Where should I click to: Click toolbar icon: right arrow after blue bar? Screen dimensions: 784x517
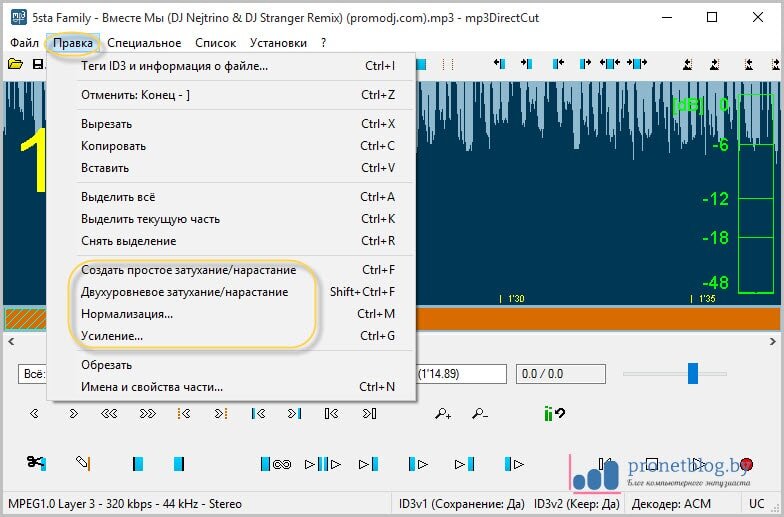(x=585, y=64)
